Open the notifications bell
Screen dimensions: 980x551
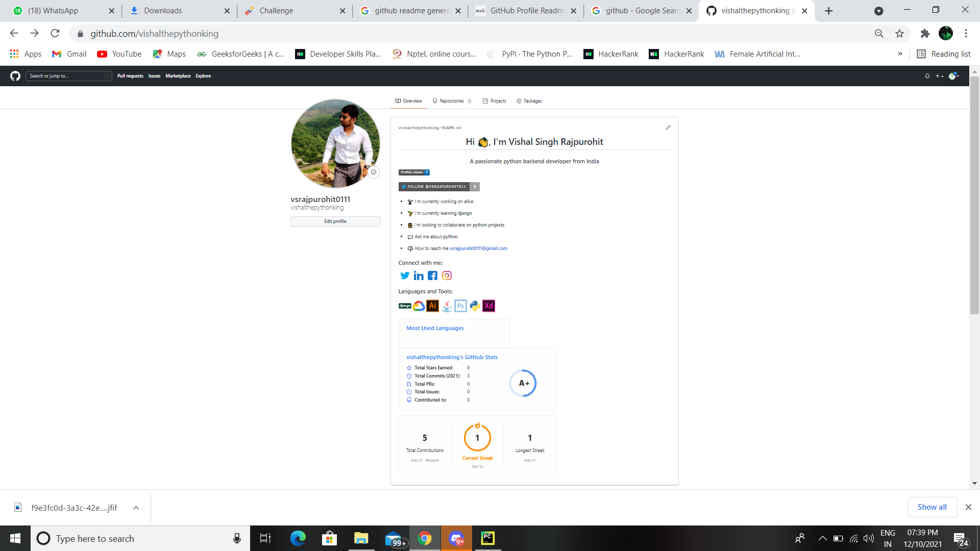[927, 76]
